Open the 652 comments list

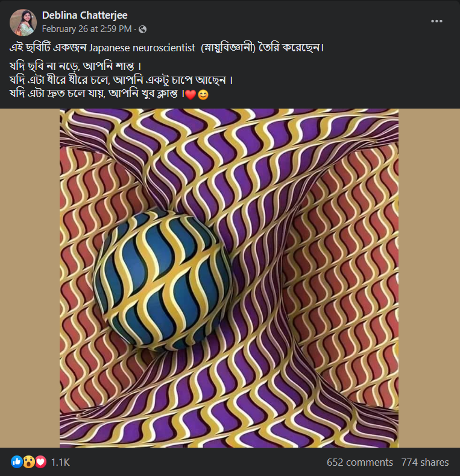coord(359,462)
